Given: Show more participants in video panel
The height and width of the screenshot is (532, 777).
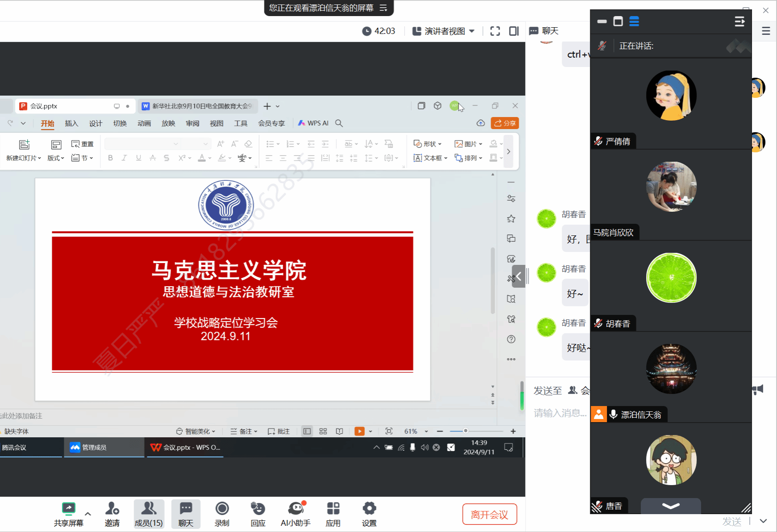Looking at the screenshot, I should 670,506.
